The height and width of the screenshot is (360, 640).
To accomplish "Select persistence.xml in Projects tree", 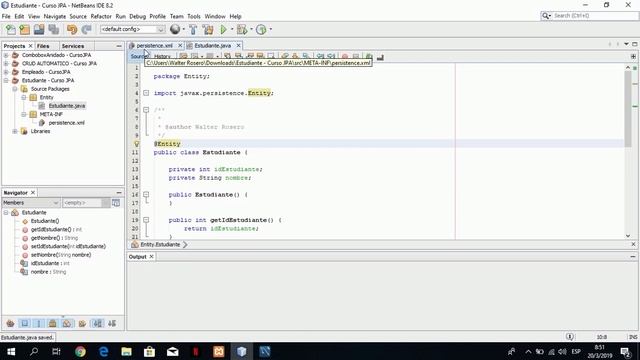I will (67, 123).
